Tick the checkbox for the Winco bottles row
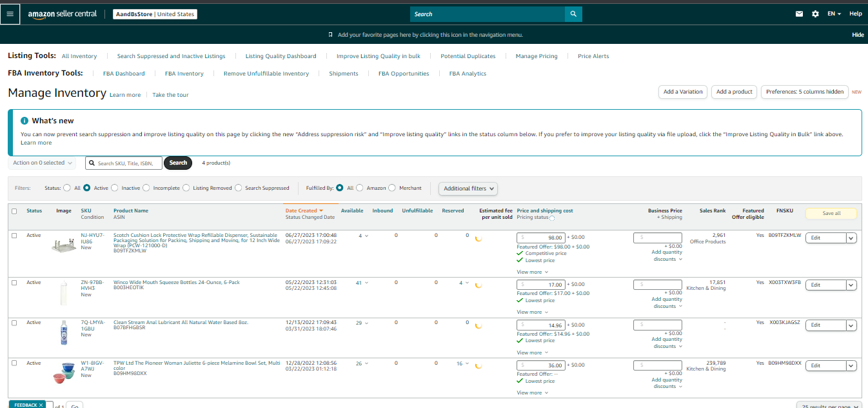The image size is (868, 408). click(14, 283)
